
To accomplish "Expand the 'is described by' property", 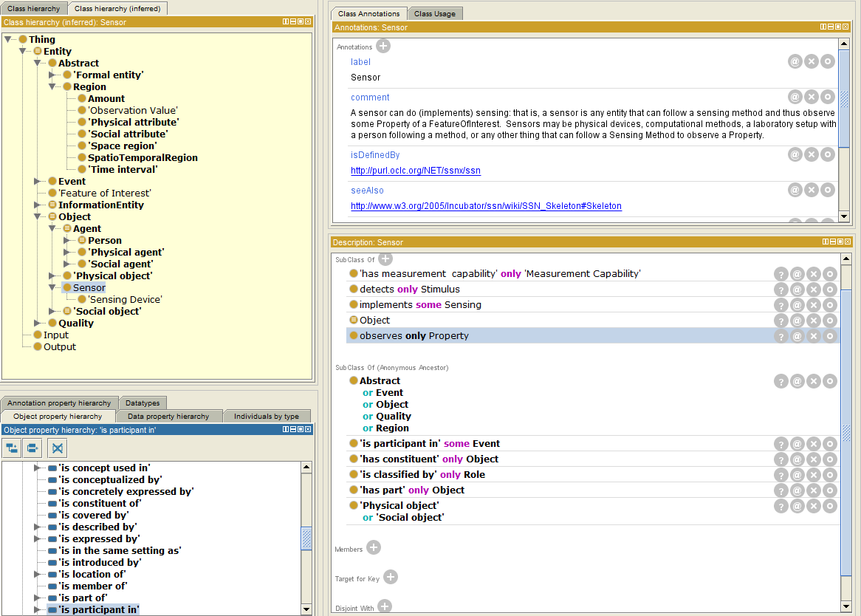I will [x=38, y=527].
